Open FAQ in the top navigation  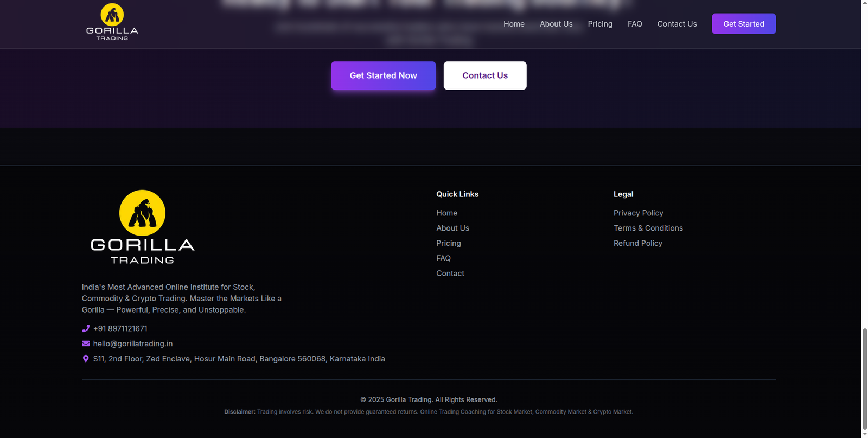[x=635, y=24]
